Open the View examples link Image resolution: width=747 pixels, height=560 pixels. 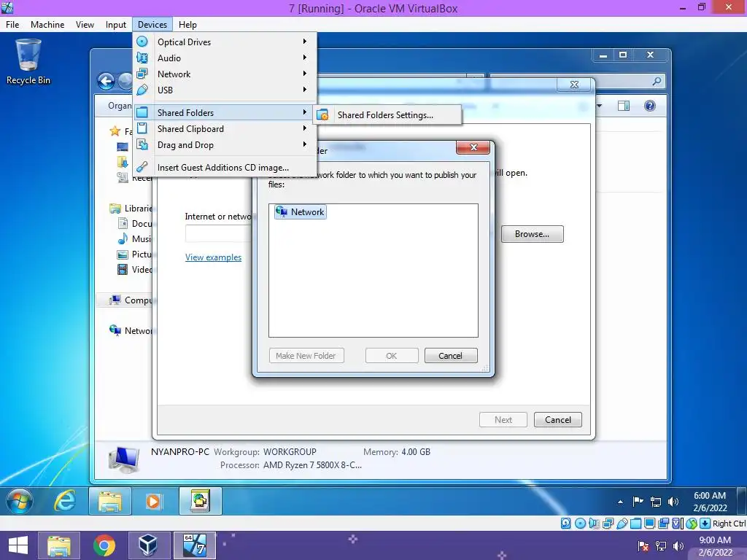pyautogui.click(x=213, y=257)
